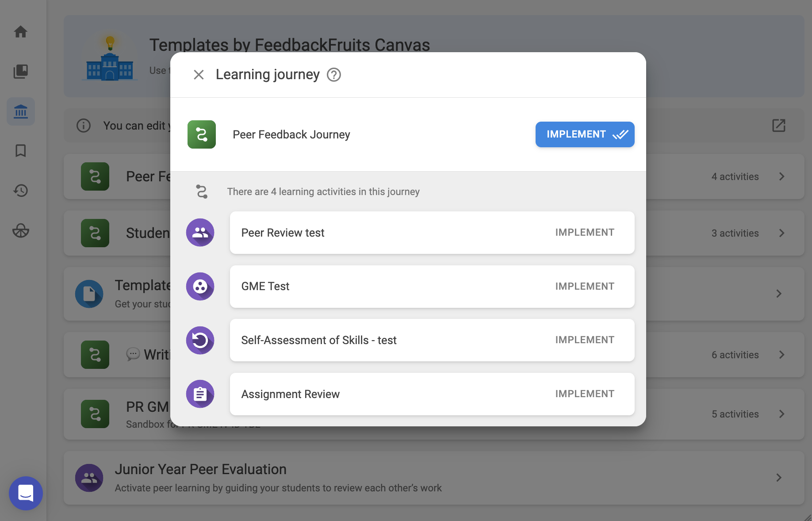The image size is (812, 521).
Task: Implement the GME Test activity
Action: tap(585, 287)
